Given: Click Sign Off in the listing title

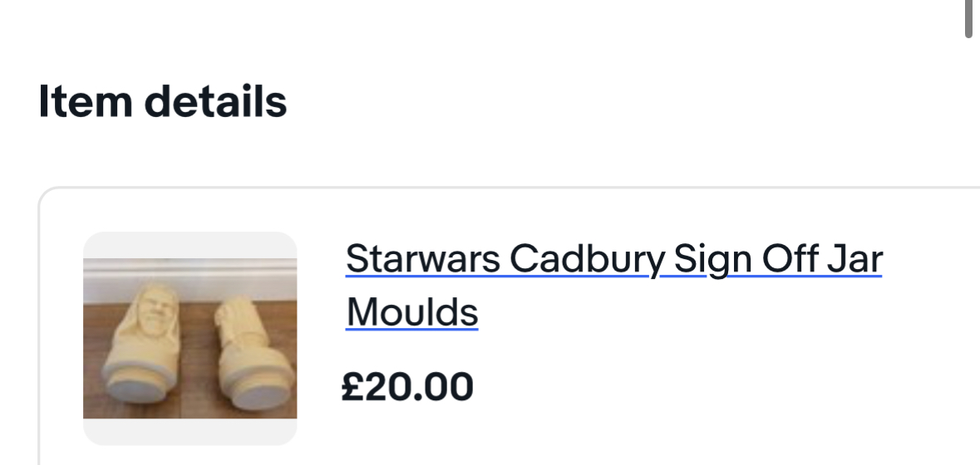Looking at the screenshot, I should tap(742, 260).
